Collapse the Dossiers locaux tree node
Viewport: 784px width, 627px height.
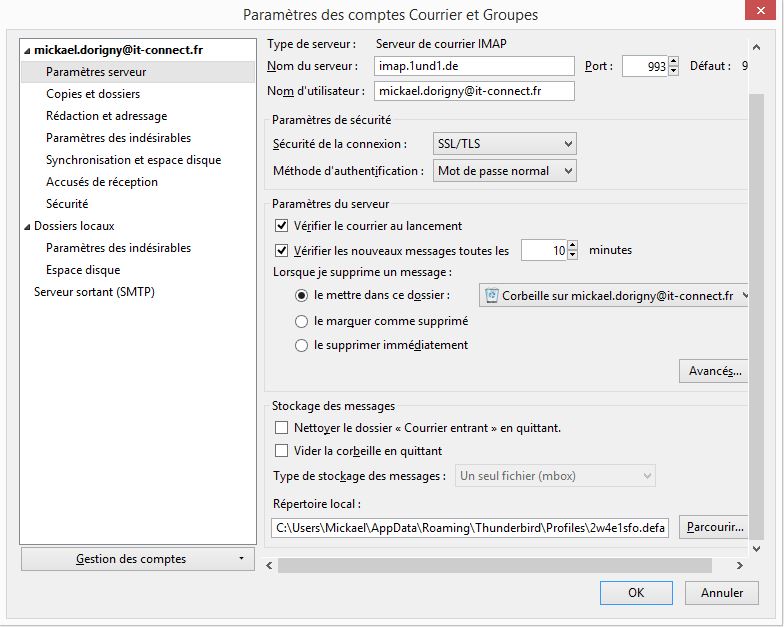[x=27, y=226]
